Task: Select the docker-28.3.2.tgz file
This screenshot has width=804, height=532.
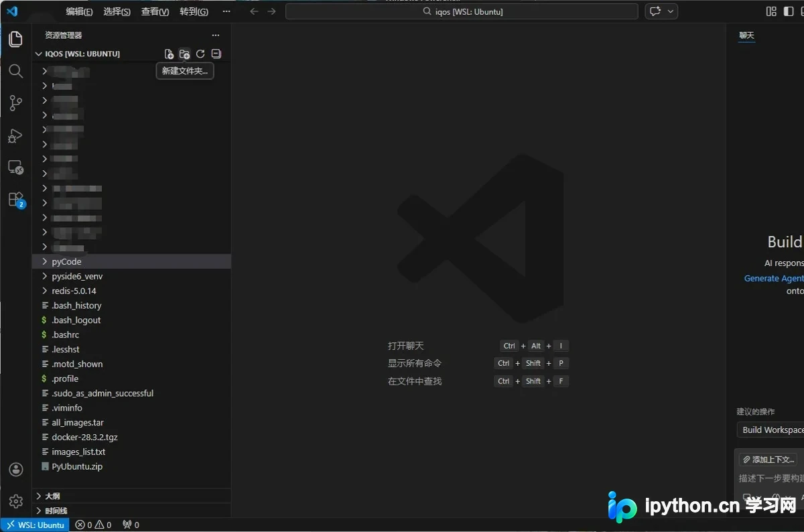Action: tap(131, 437)
